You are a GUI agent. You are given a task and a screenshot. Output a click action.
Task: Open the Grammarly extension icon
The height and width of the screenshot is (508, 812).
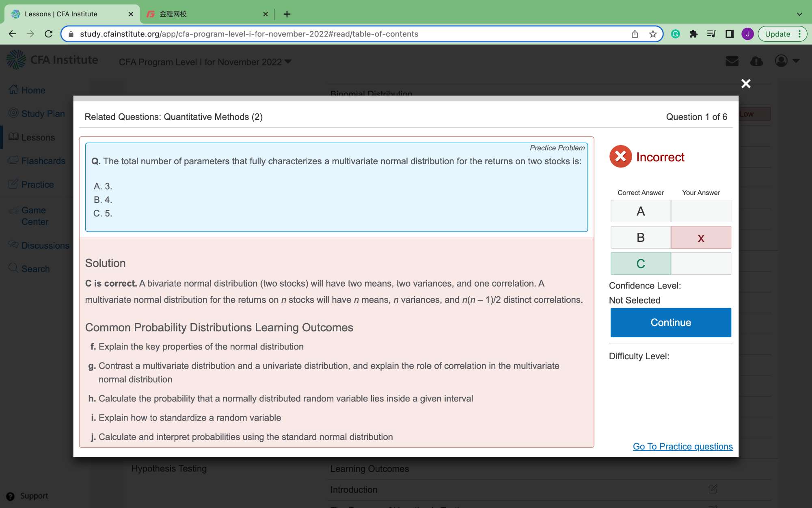pos(676,34)
